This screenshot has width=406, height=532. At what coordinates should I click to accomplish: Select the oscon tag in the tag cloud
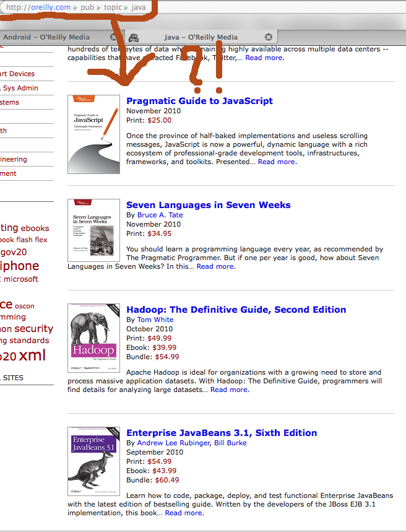pyautogui.click(x=24, y=306)
